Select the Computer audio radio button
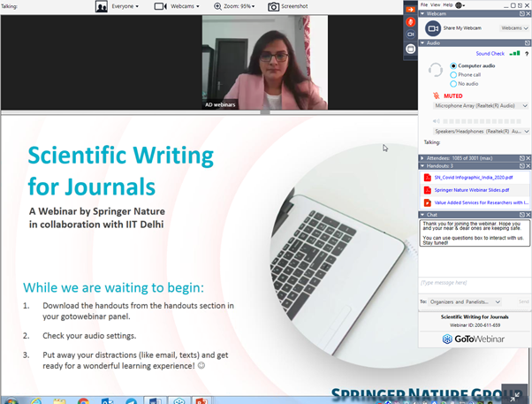Screen dimensions: 532x404 pos(453,66)
